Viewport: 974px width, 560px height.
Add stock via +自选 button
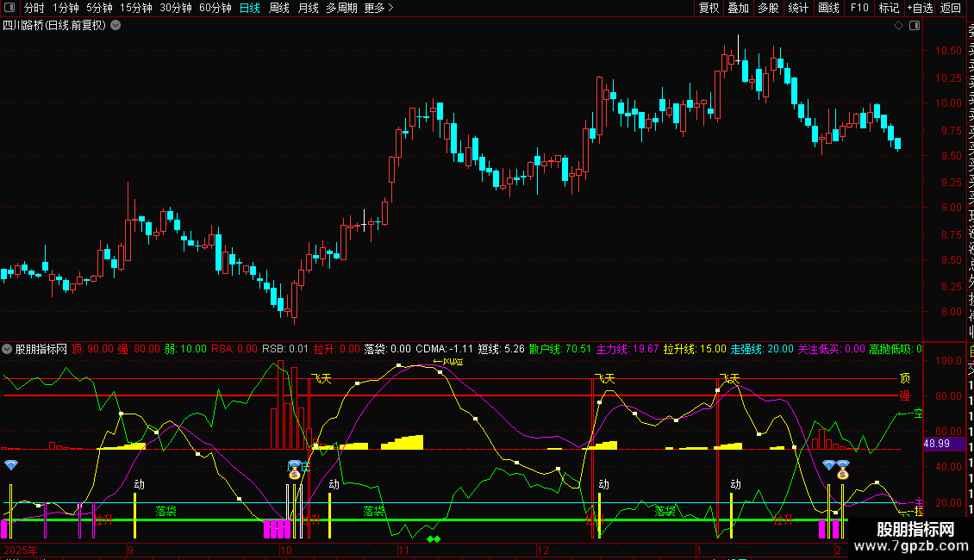920,8
